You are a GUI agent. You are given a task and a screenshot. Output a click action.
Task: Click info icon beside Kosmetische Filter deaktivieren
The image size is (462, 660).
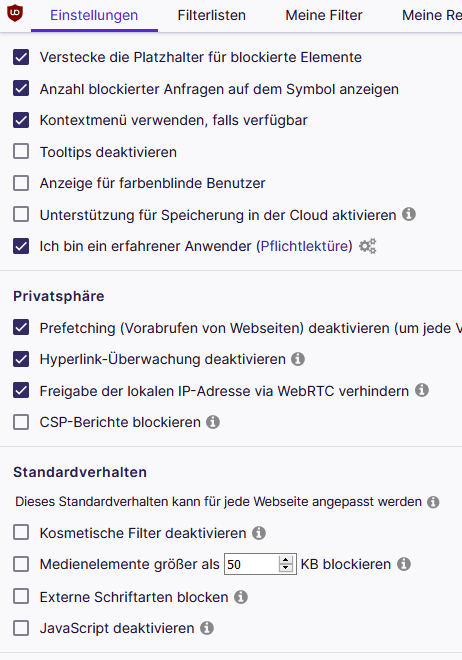pos(259,533)
